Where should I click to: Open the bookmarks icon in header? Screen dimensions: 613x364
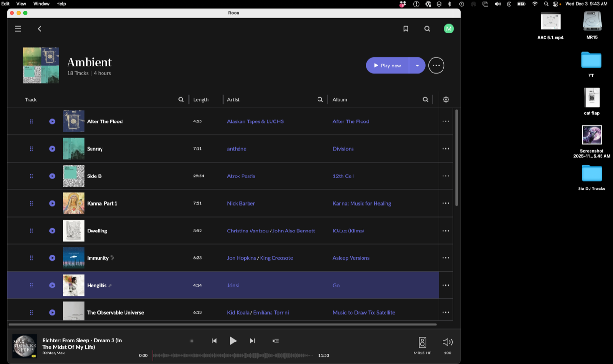point(406,29)
